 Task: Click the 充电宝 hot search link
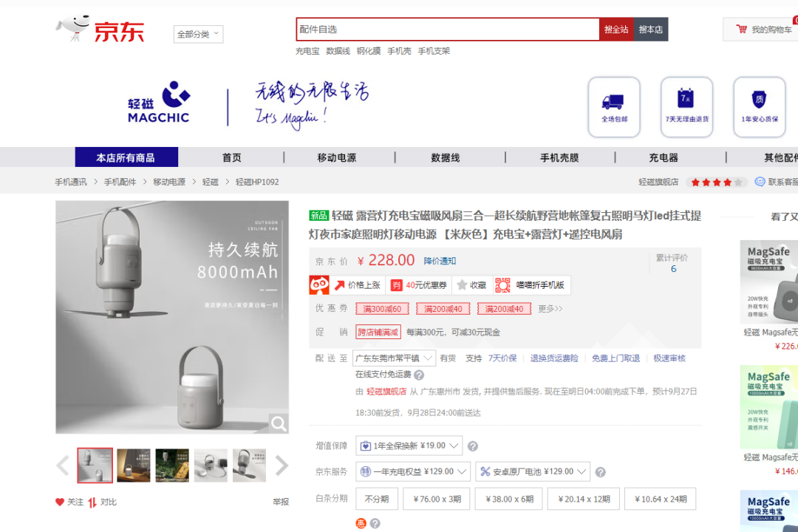click(307, 51)
